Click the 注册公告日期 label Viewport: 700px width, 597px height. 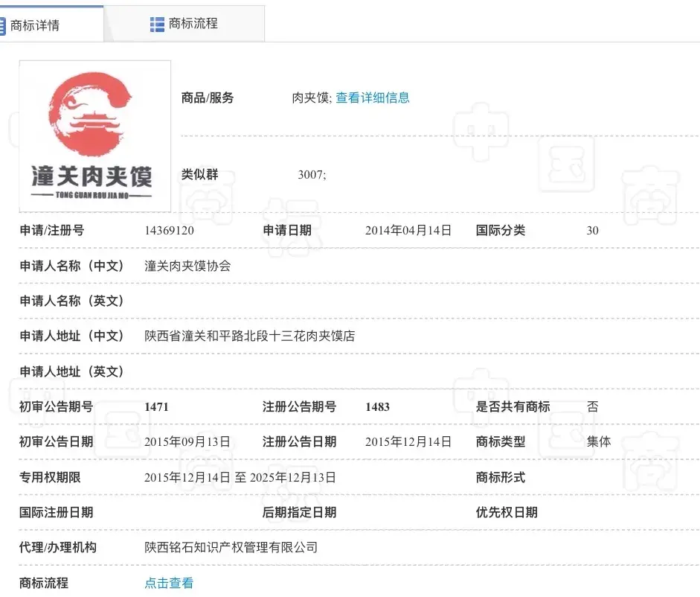[x=299, y=442]
